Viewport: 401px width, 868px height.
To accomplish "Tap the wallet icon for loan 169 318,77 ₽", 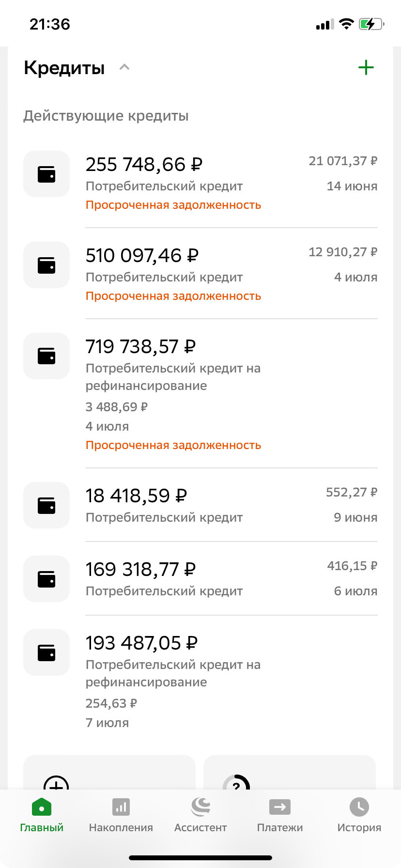I will [x=46, y=579].
